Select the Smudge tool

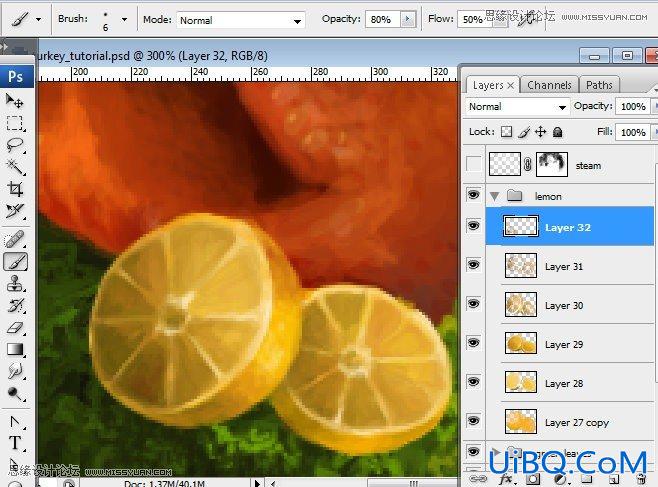click(15, 371)
